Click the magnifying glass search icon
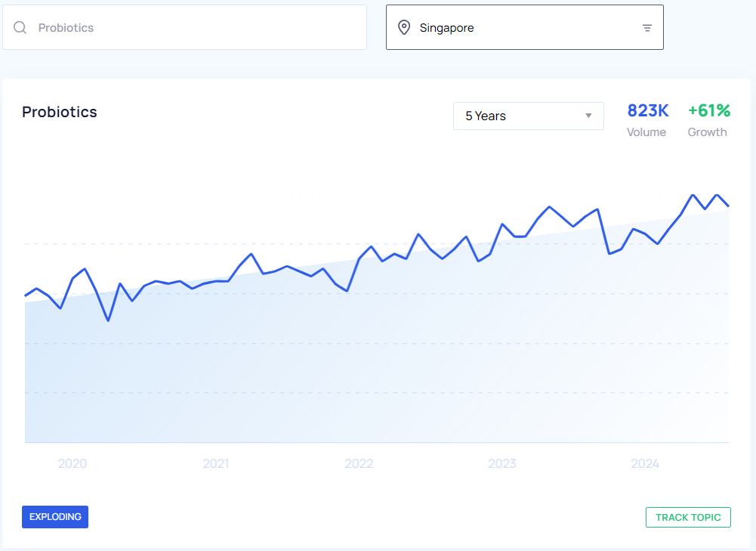This screenshot has height=551, width=756. pyautogui.click(x=20, y=28)
